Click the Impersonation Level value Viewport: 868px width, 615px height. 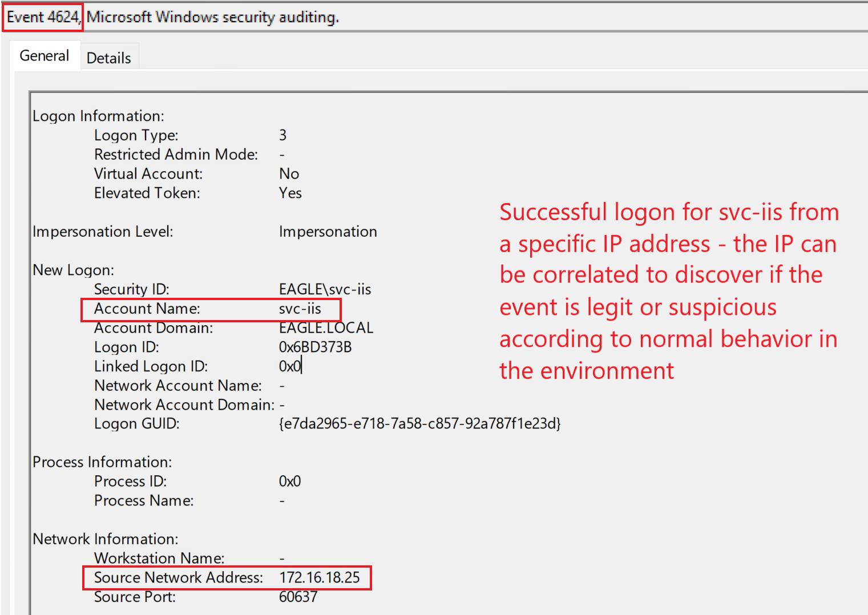(328, 232)
